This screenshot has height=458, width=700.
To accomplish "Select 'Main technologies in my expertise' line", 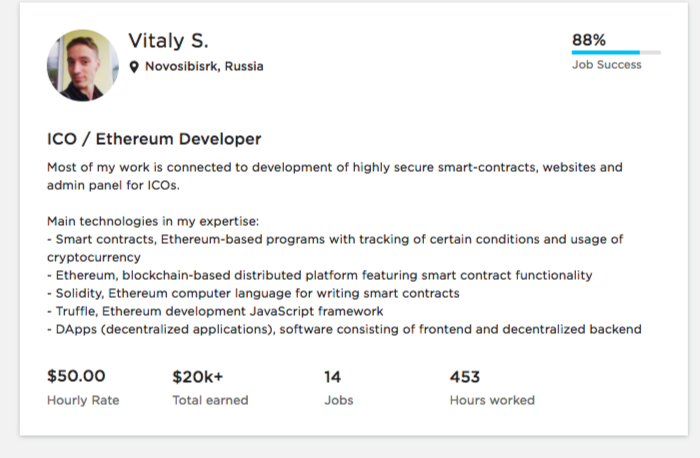I will [152, 220].
